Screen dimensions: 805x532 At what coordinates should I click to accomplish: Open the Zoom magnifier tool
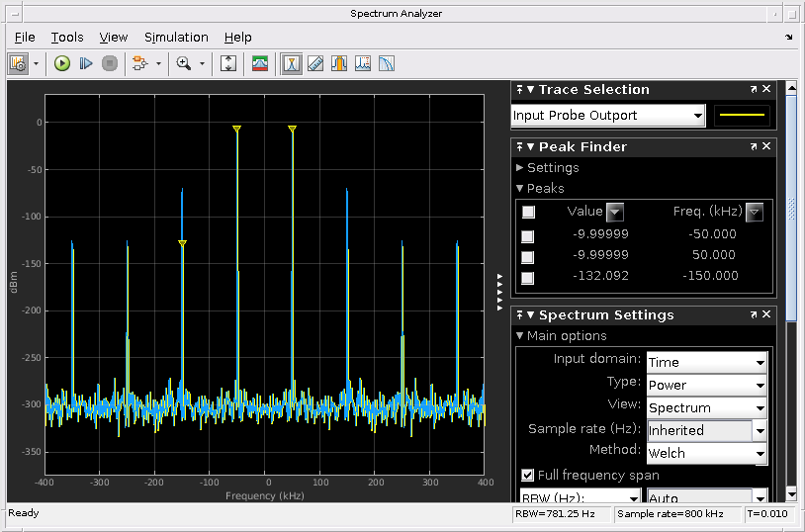[x=183, y=63]
